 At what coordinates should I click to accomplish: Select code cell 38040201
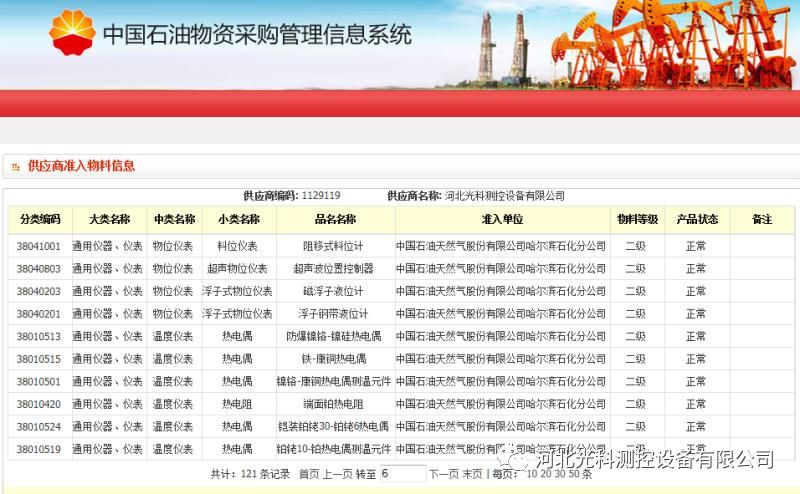click(38, 314)
